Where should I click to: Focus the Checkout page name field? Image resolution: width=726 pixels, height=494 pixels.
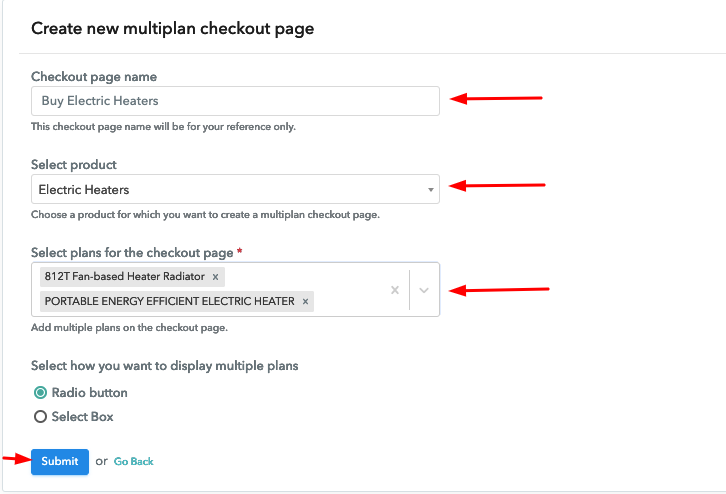pyautogui.click(x=235, y=101)
